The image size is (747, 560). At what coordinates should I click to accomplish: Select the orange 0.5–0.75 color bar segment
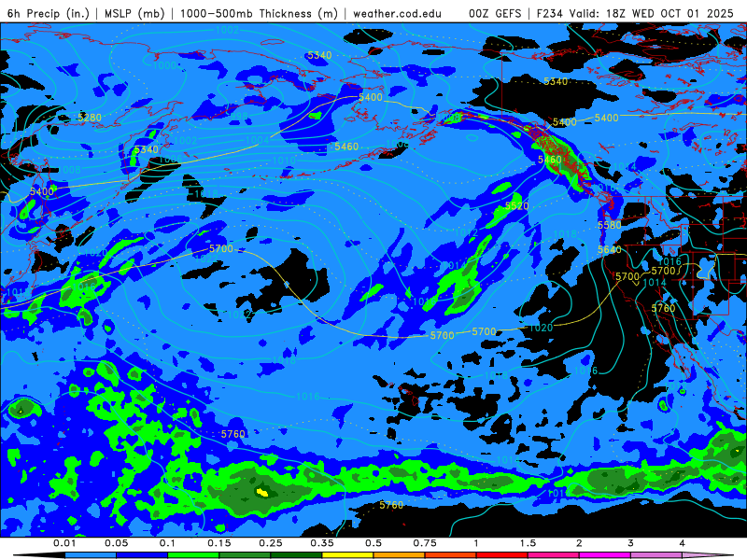(x=400, y=555)
